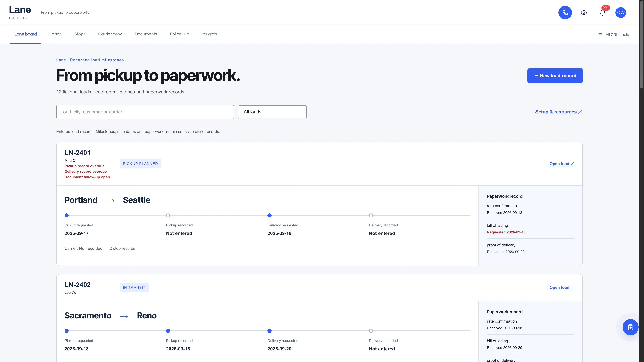Click the Recorded load milestones breadcrumb
The width and height of the screenshot is (644, 362).
pos(97,60)
